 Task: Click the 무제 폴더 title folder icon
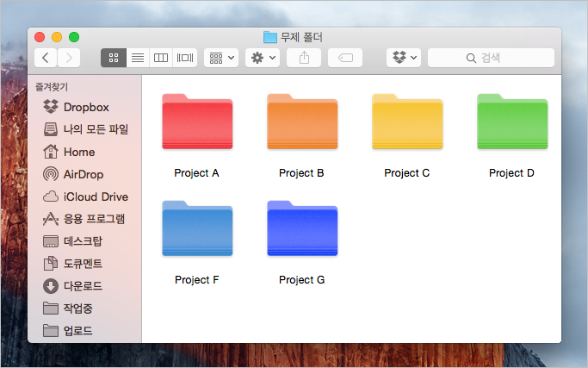click(270, 37)
